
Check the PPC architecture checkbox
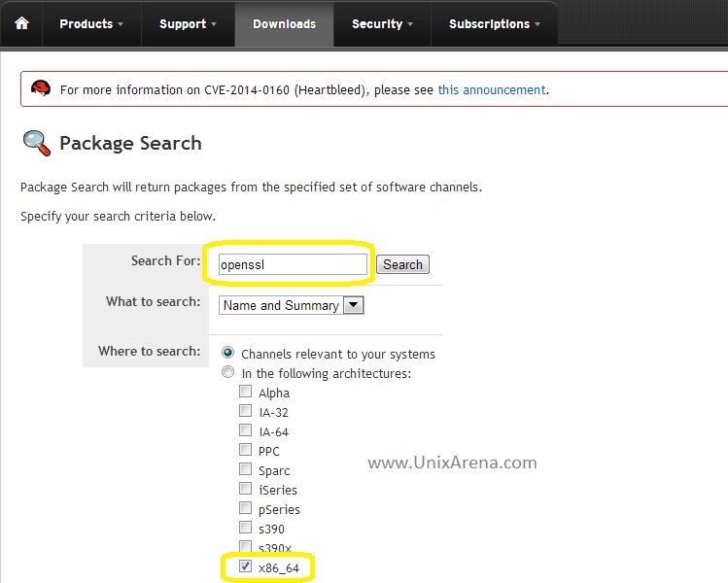click(245, 450)
